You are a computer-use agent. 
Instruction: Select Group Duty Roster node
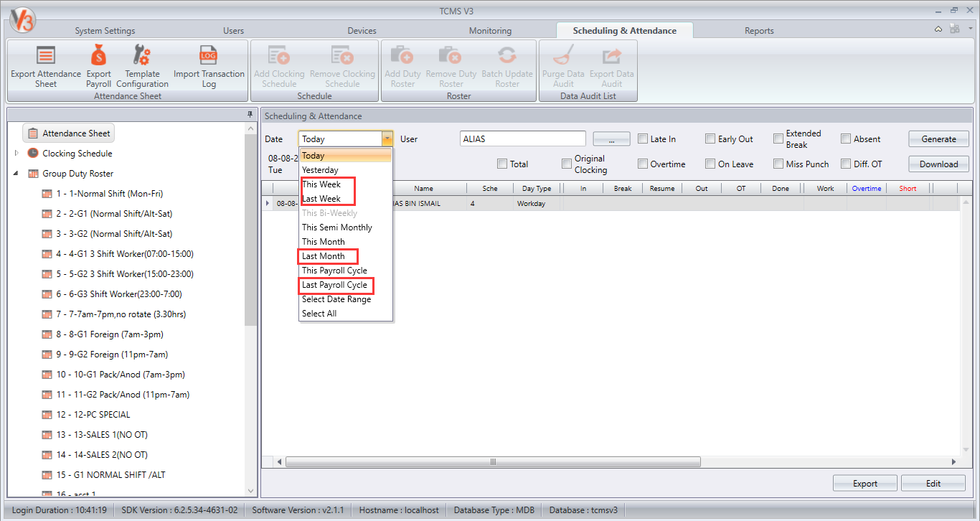point(77,174)
